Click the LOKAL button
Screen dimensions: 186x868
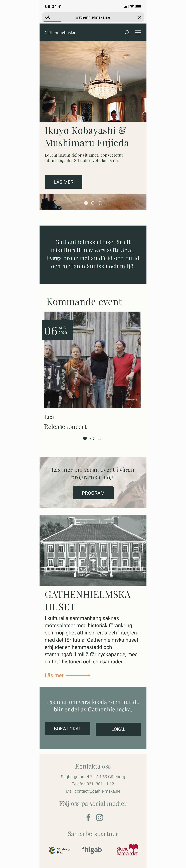(118, 729)
